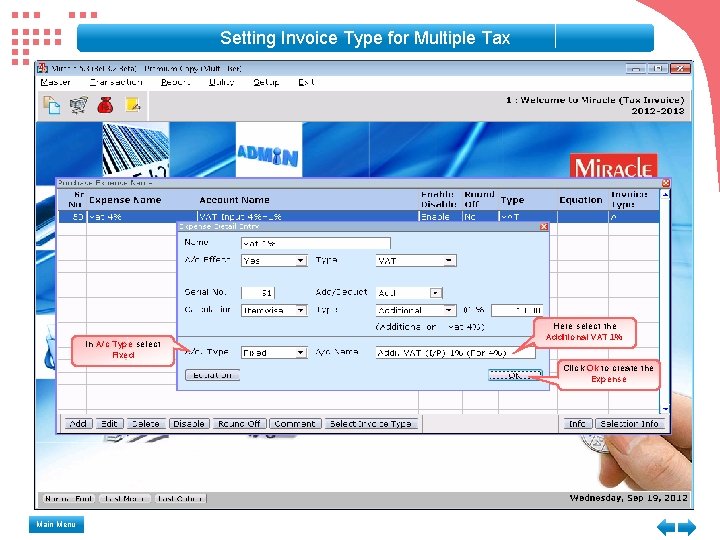Click the Comment button

[295, 423]
